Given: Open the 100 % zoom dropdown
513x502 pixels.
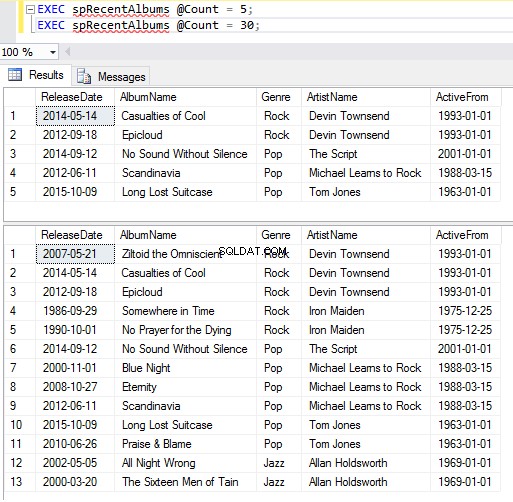Looking at the screenshot, I should click(53, 52).
